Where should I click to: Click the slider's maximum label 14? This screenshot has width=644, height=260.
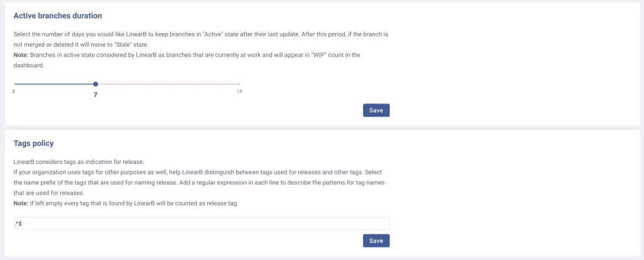tap(239, 92)
